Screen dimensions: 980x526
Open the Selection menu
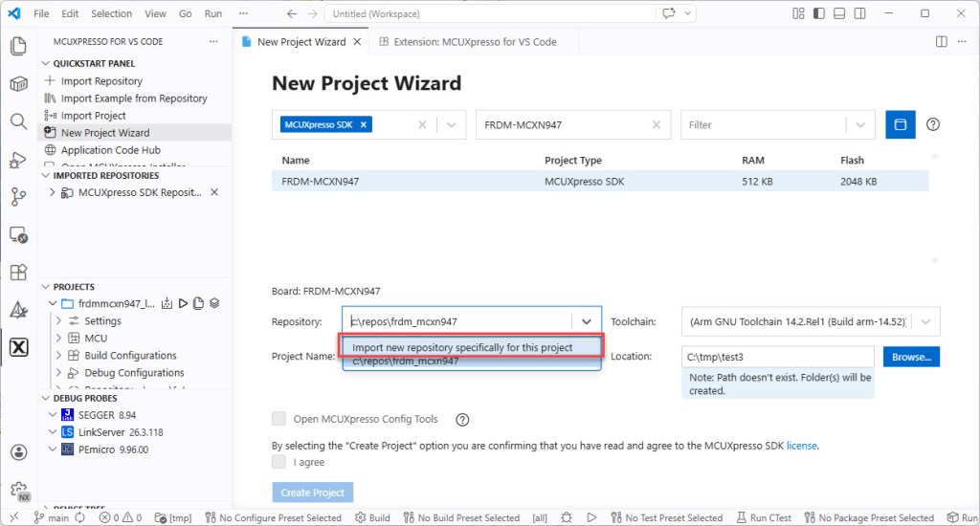click(x=112, y=14)
